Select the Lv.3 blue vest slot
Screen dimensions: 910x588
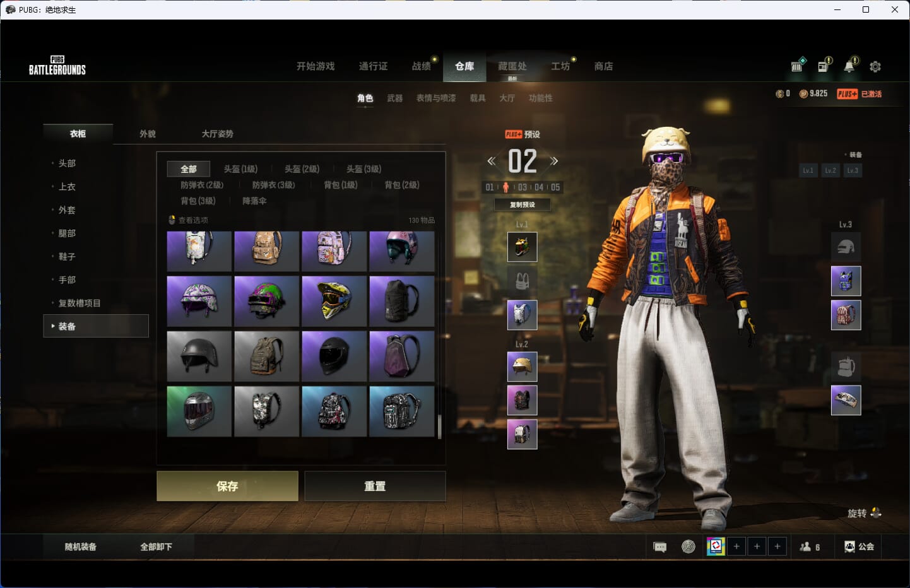pyautogui.click(x=846, y=281)
